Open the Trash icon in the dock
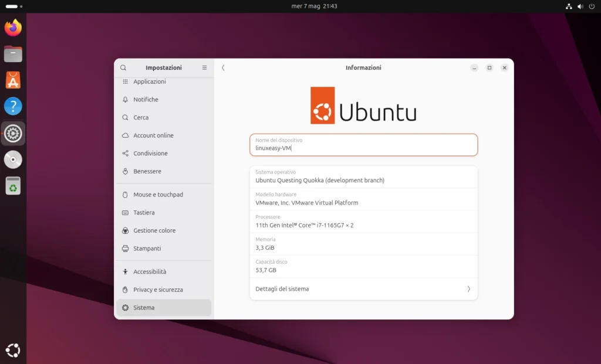This screenshot has width=601, height=364. tap(12, 186)
